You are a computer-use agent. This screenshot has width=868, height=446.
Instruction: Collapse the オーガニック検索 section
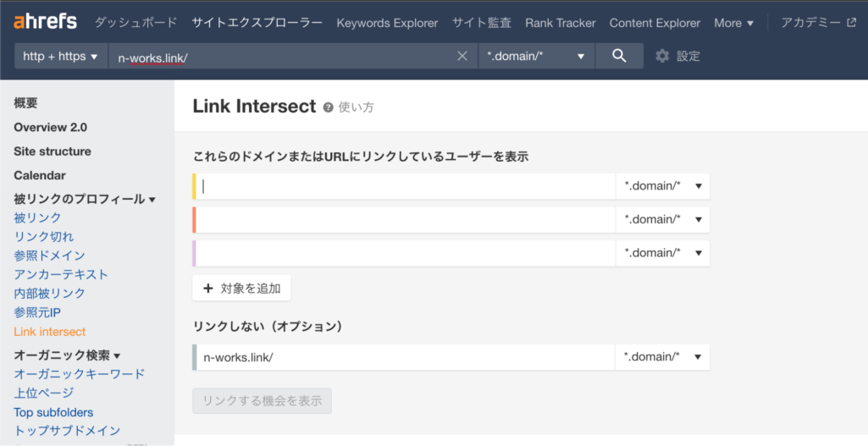tap(67, 355)
